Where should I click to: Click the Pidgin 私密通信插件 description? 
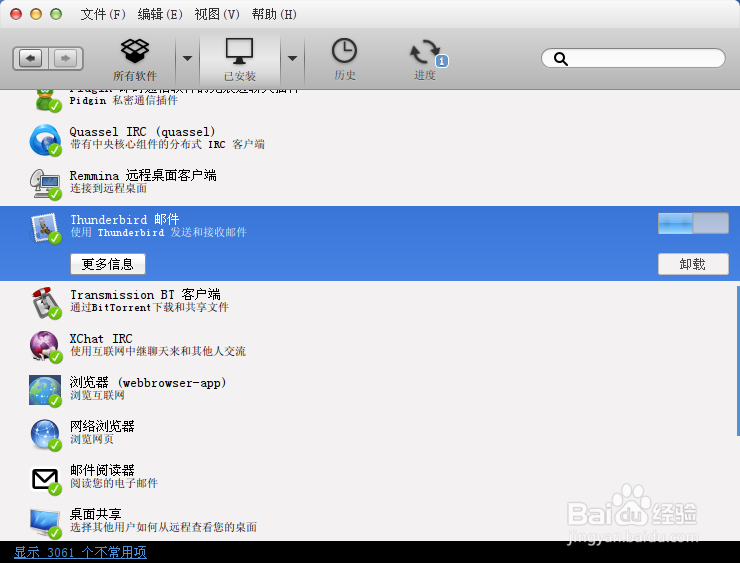coord(124,100)
